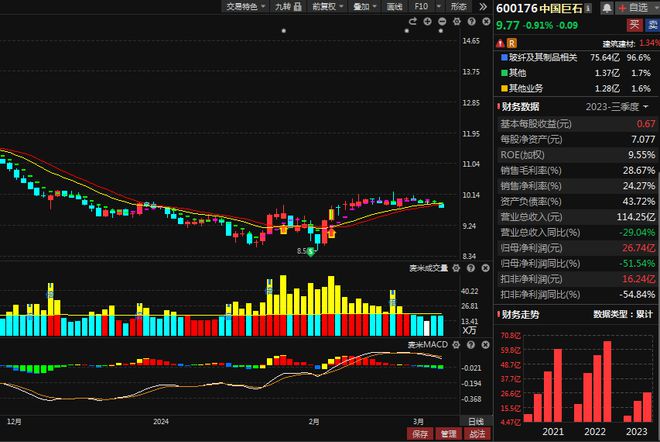Open the F10 company info
The image size is (660, 442).
(x=421, y=6)
